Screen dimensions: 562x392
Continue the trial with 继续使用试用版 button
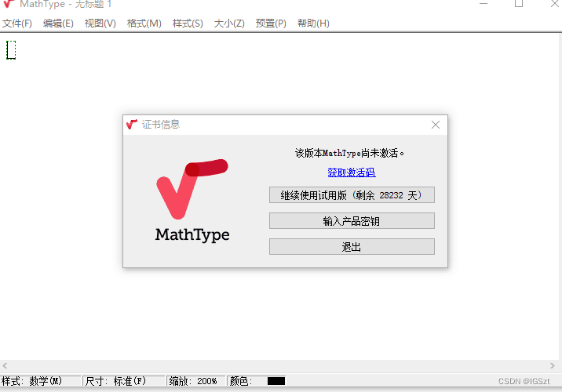pyautogui.click(x=352, y=194)
